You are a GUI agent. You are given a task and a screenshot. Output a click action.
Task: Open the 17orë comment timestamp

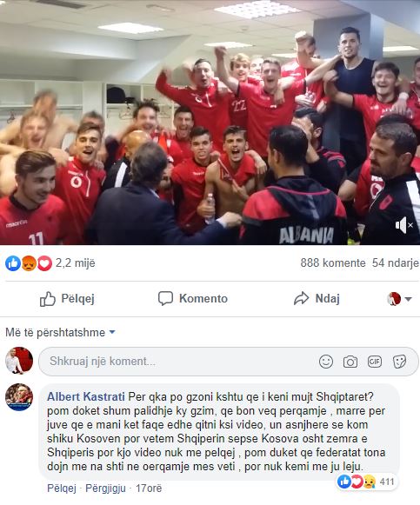(149, 488)
